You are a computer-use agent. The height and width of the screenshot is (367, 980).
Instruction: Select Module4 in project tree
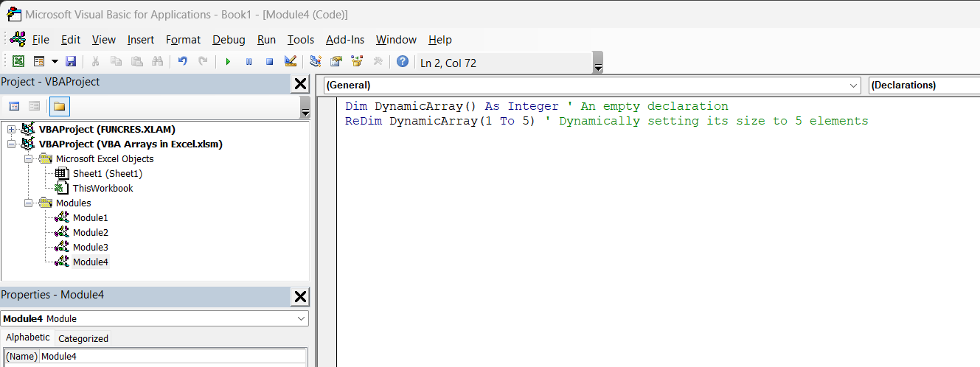90,262
